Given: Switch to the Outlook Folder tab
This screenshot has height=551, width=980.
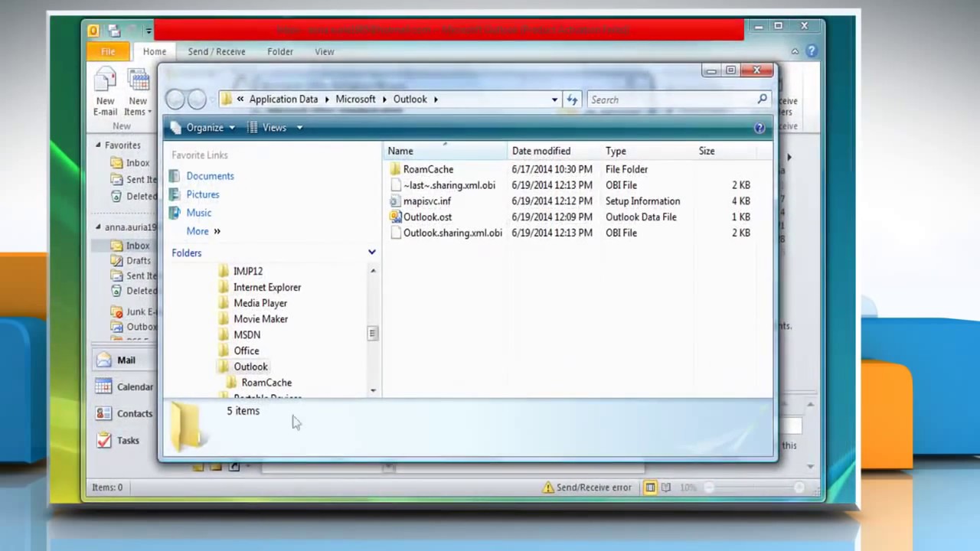Looking at the screenshot, I should [x=280, y=52].
